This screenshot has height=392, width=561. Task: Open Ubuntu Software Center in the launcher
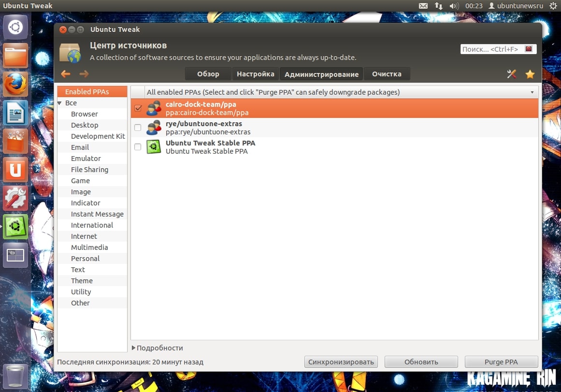pos(15,141)
